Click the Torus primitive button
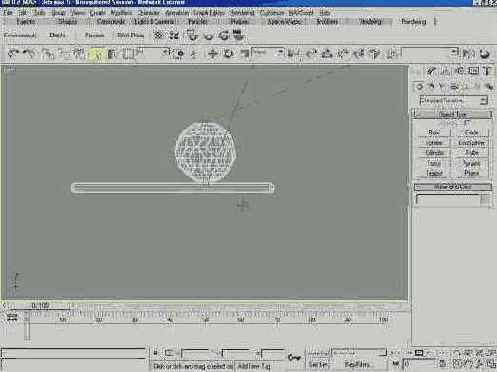 point(434,163)
